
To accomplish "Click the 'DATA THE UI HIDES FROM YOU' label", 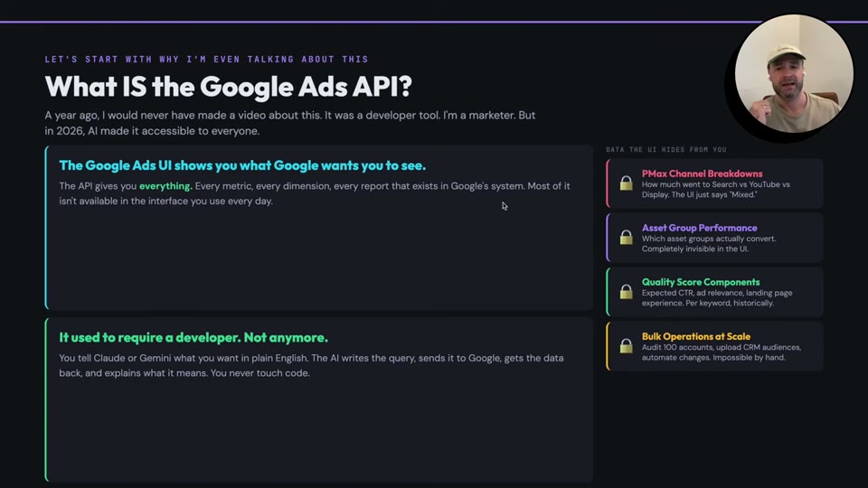I will coord(666,149).
